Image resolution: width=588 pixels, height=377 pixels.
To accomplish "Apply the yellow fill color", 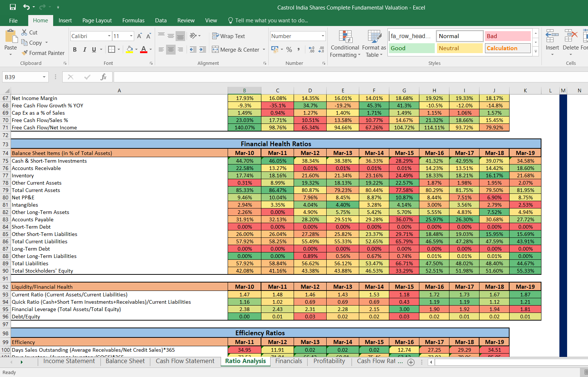I will [x=129, y=49].
